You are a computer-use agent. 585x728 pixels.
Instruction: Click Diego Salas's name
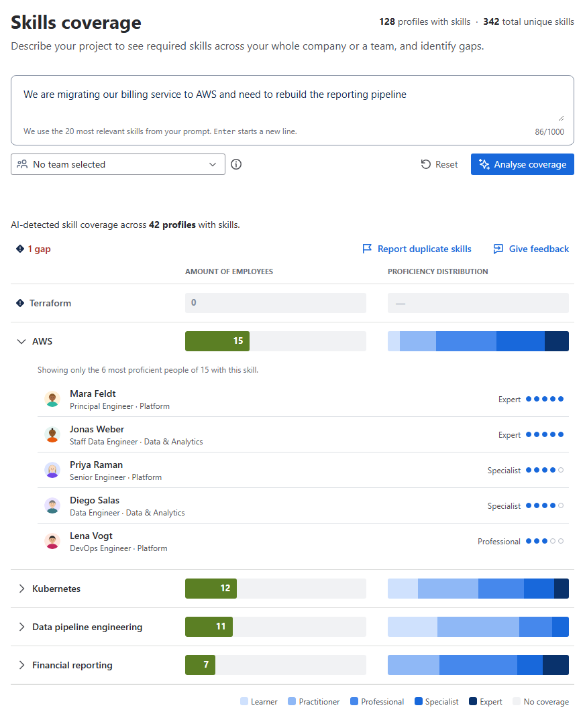pos(95,501)
